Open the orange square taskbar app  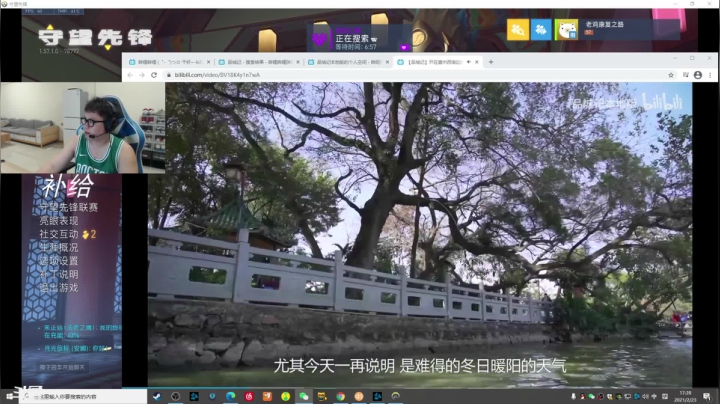pos(267,396)
